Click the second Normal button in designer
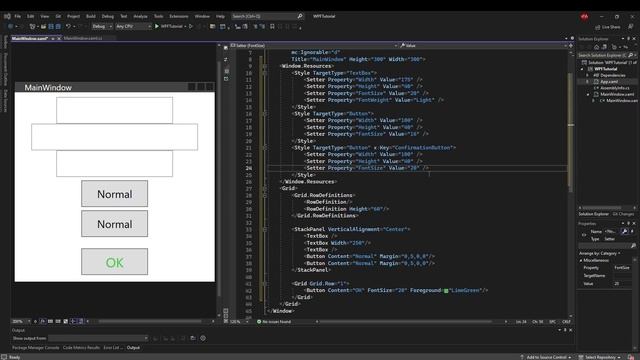Viewport: 640px width, 360px height. pos(114,224)
